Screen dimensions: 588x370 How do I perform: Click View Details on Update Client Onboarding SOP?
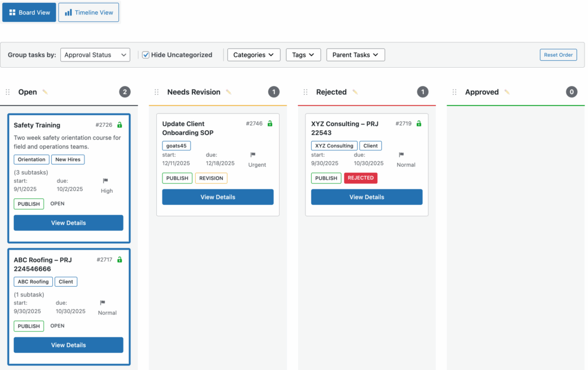click(218, 197)
